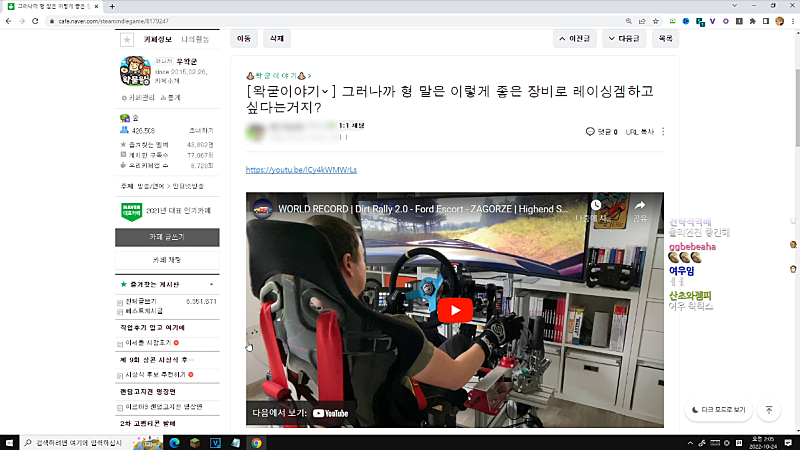Click the Watch later clock icon
This screenshot has width=800, height=450.
[x=595, y=205]
